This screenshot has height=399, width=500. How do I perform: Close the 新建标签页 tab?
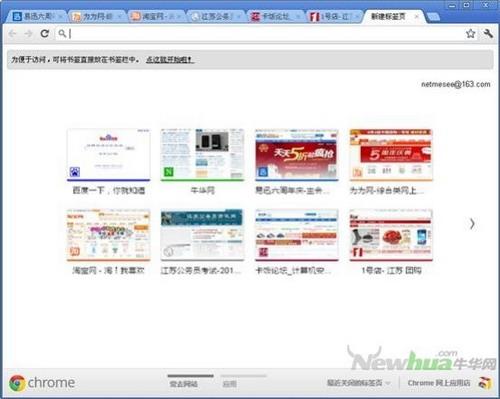click(x=416, y=16)
